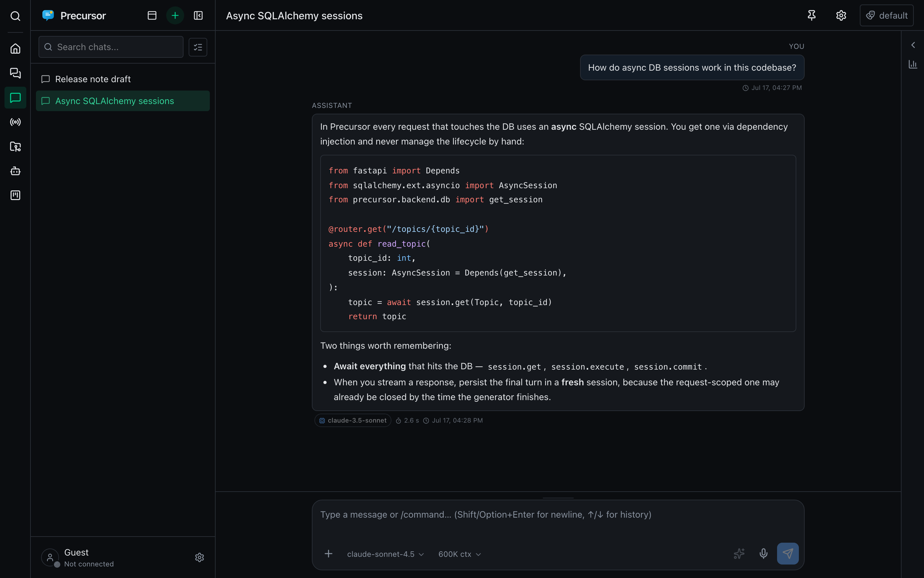This screenshot has width=924, height=578.
Task: Open the conversations (double bubble) icon
Action: tap(15, 73)
